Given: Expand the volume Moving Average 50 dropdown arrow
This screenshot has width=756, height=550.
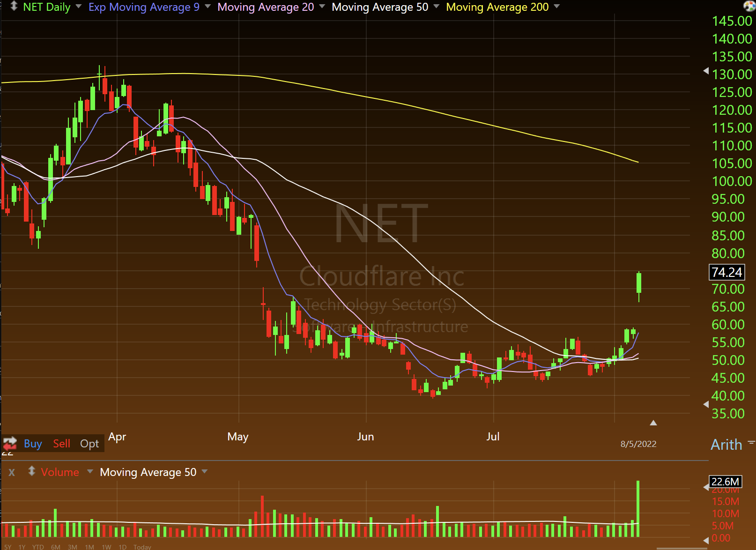Looking at the screenshot, I should coord(204,471).
